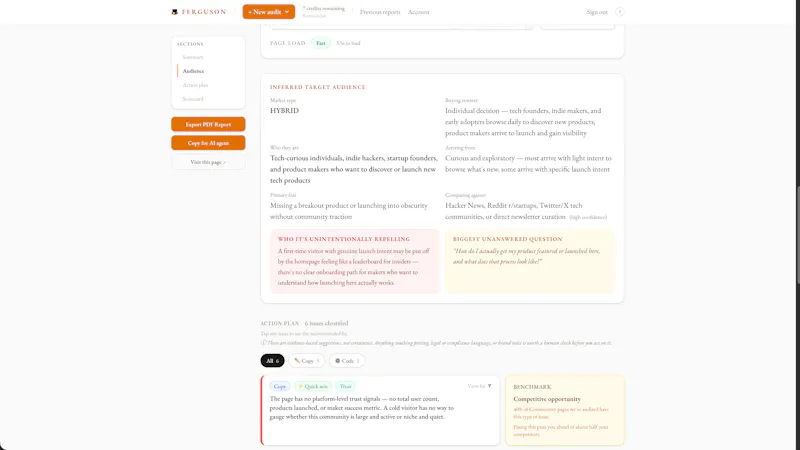Filter issues by the Code gear chip

click(x=347, y=361)
